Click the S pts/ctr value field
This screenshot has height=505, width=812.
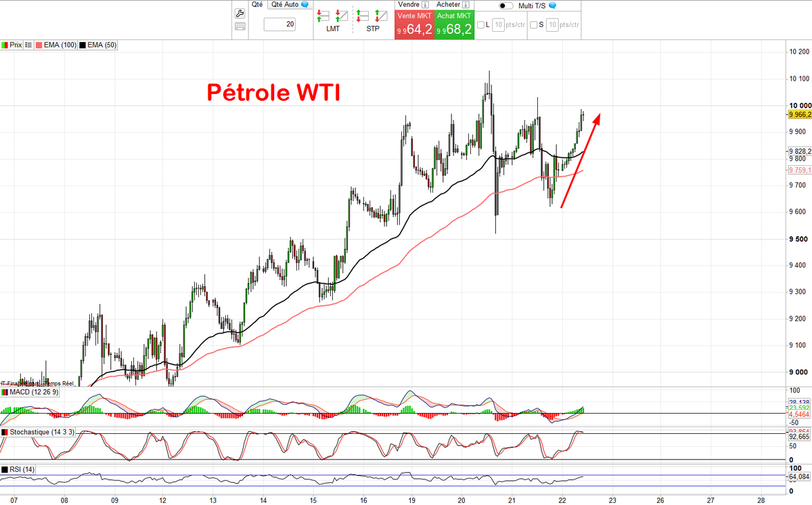click(x=551, y=25)
